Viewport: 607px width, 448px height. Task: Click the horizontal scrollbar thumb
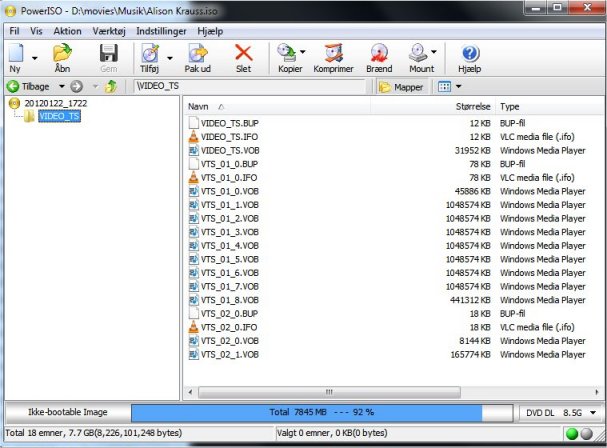pyautogui.click(x=329, y=392)
